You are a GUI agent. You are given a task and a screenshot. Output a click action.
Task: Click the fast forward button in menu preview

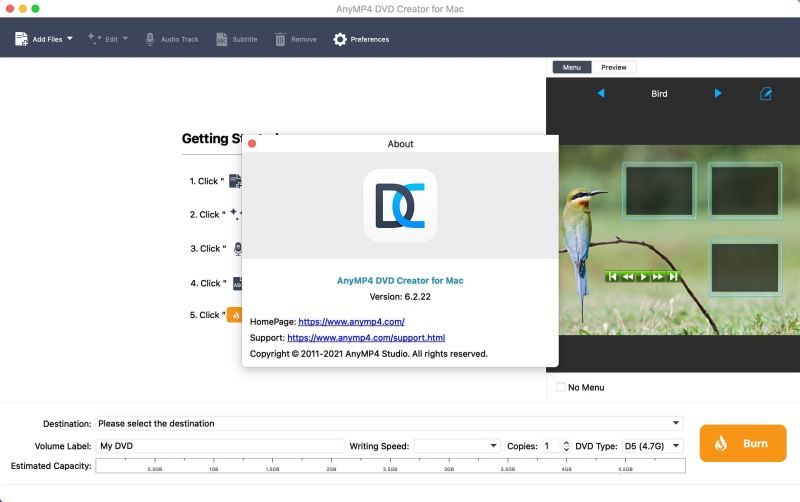(658, 277)
